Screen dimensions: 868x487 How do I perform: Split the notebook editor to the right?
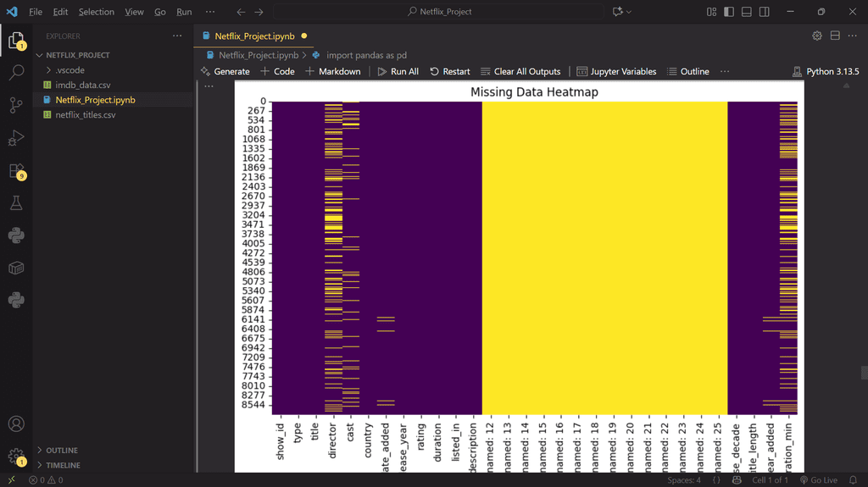pos(835,36)
